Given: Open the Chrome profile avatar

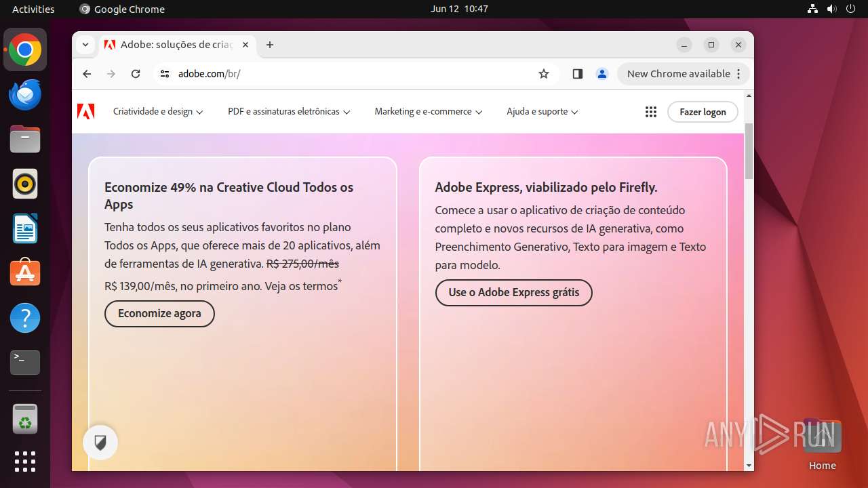Looking at the screenshot, I should [x=602, y=74].
